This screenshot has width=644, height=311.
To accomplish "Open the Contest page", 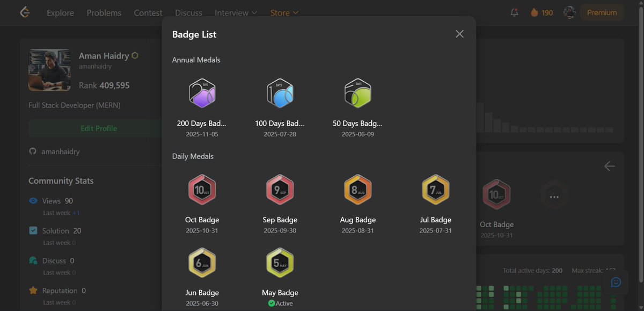I will (148, 12).
